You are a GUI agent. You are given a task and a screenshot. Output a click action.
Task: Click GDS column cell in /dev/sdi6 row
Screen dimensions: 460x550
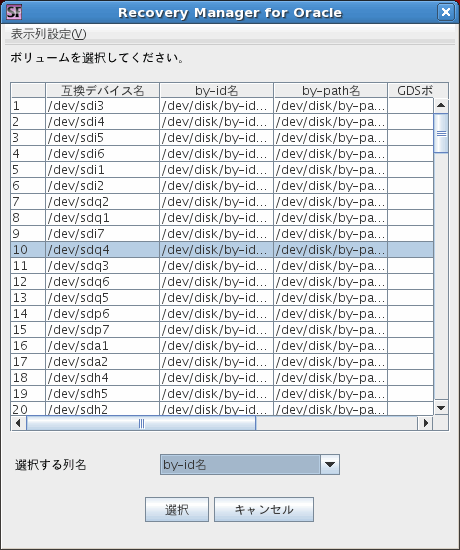point(411,154)
